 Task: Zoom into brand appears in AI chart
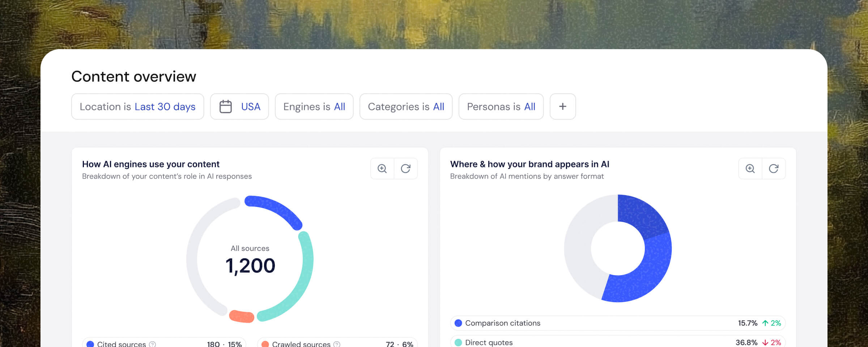pos(750,168)
